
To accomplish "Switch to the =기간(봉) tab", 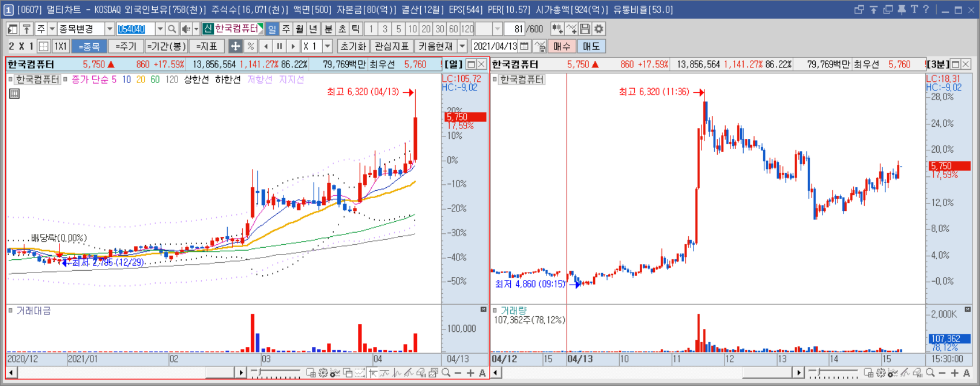I will (x=167, y=47).
